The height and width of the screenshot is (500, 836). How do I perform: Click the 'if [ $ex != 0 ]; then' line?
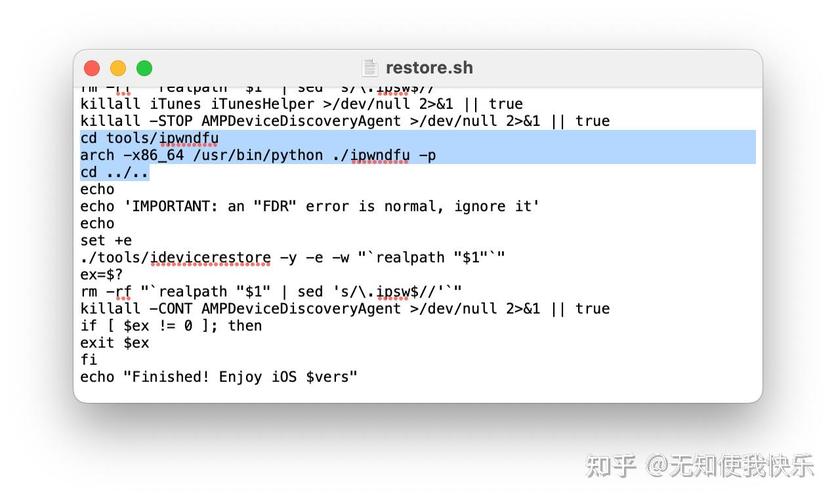pos(171,326)
